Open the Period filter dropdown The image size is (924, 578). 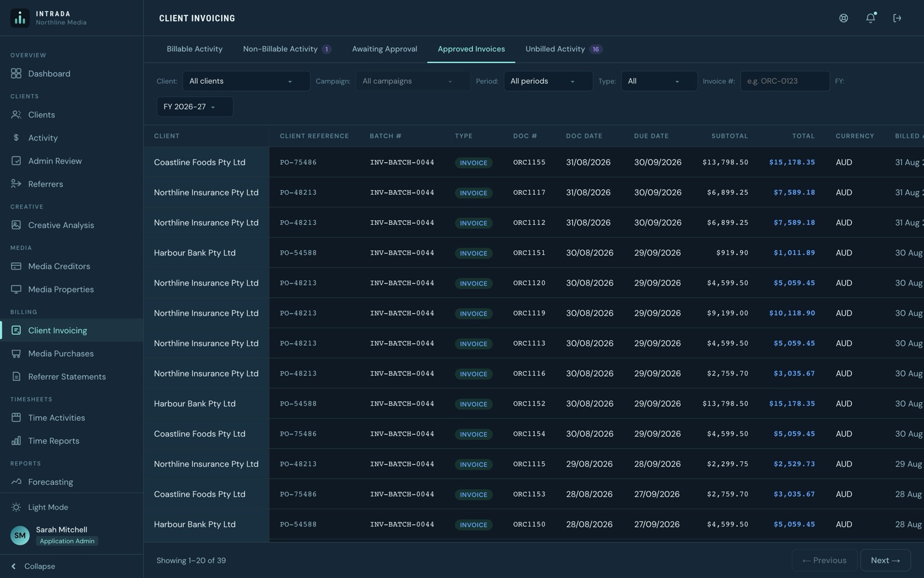point(548,81)
